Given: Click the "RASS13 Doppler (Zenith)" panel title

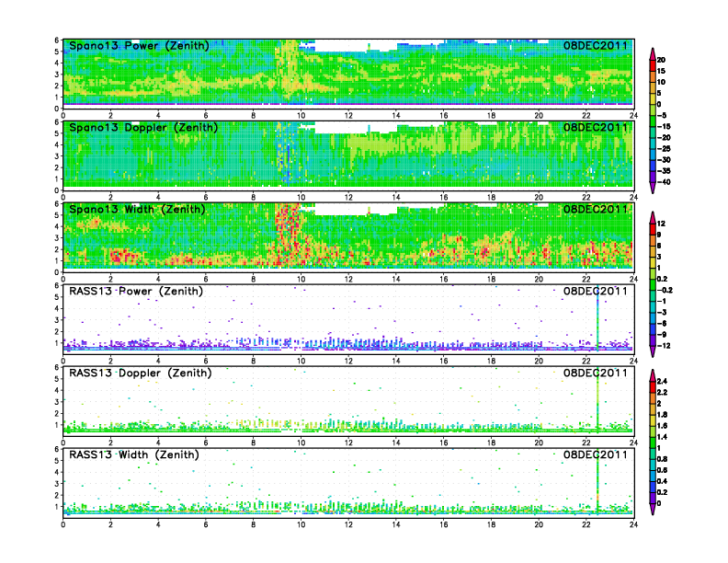Looking at the screenshot, I should 141,373.
